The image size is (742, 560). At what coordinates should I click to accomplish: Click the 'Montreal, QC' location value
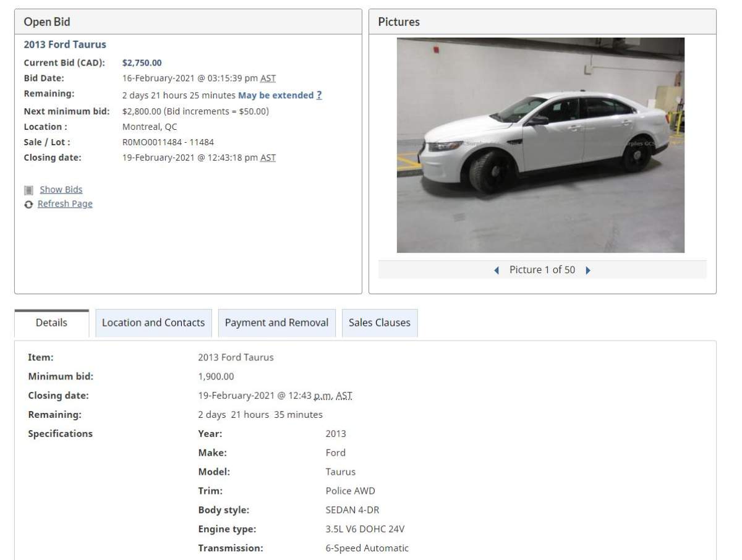150,127
